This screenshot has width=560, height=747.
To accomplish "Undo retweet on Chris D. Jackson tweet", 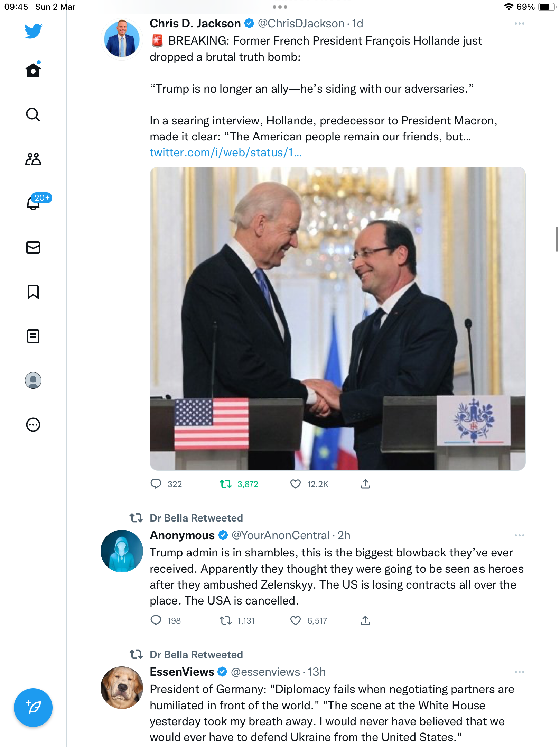I will [x=226, y=484].
